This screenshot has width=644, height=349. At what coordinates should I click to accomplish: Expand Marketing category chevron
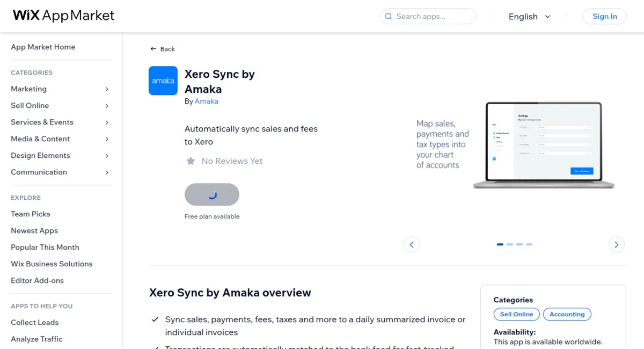click(x=107, y=89)
